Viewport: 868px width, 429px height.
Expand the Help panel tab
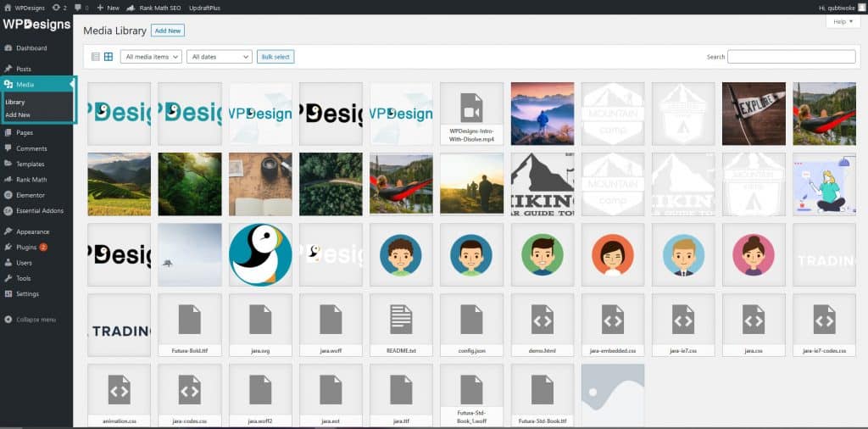(x=842, y=21)
